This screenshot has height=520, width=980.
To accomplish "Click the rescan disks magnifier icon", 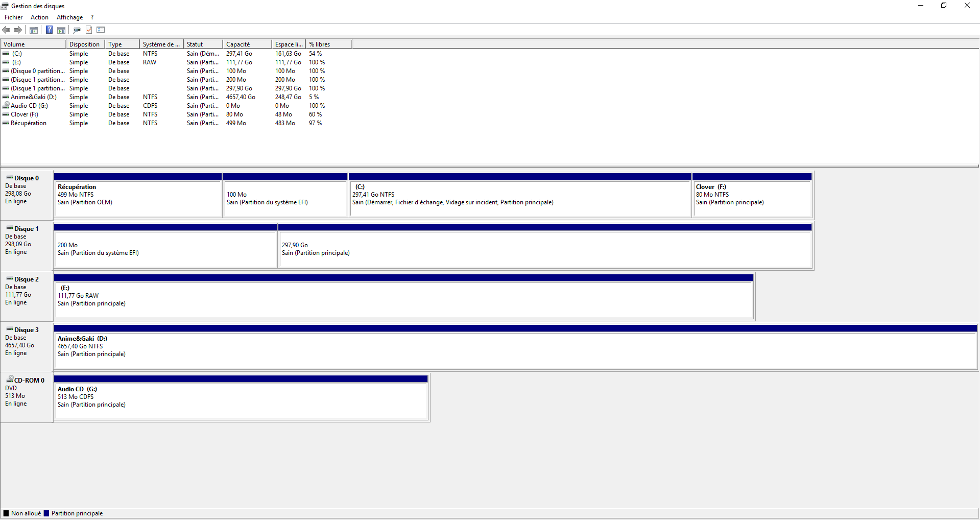I will pos(77,30).
